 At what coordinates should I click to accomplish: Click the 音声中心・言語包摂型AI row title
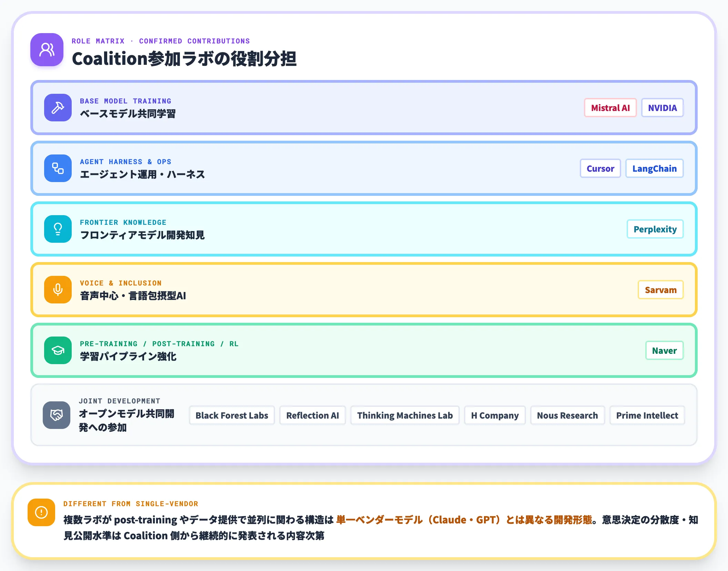pos(133,296)
